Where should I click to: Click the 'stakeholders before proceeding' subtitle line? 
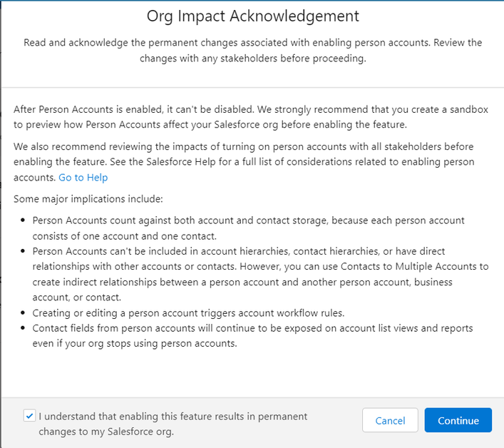click(x=252, y=58)
